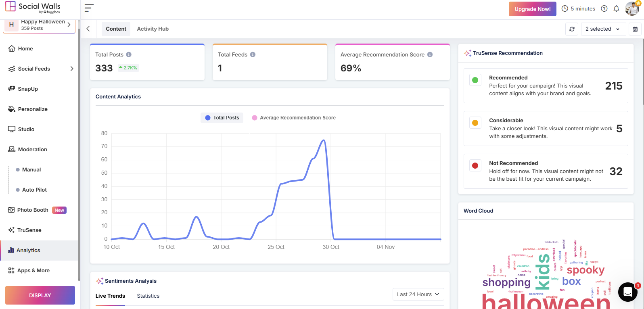The height and width of the screenshot is (309, 644).
Task: Open the user profile avatar
Action: 632,8
